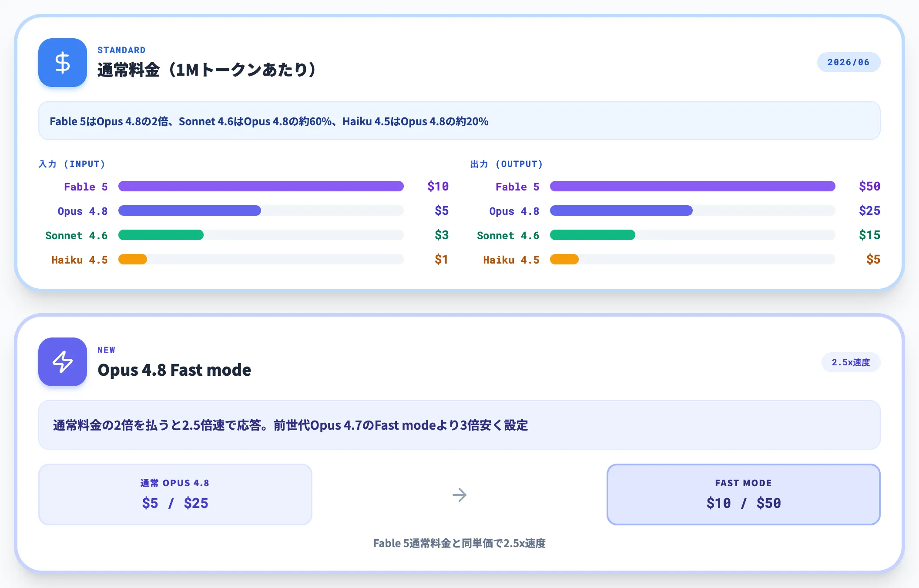The height and width of the screenshot is (588, 919).
Task: Click the $5 / $25 price text
Action: click(x=175, y=503)
